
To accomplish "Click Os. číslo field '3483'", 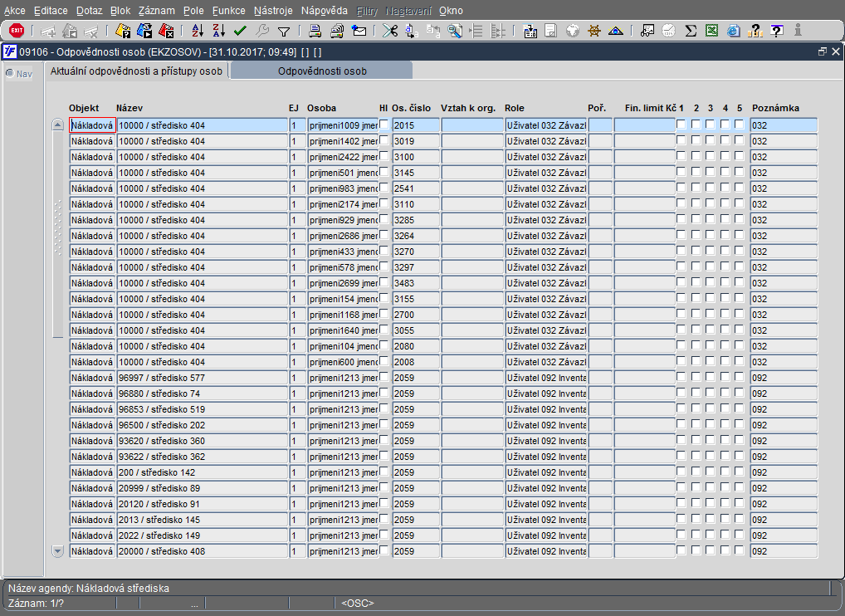I will coord(416,283).
